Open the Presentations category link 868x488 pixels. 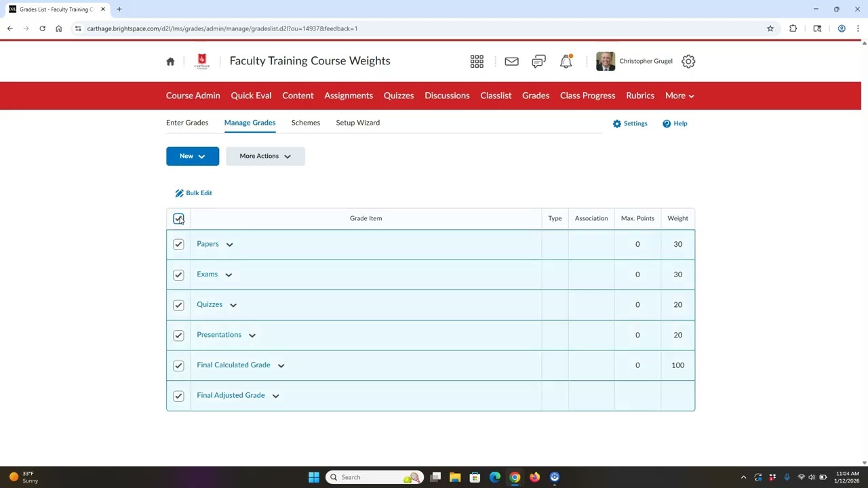[x=219, y=335]
